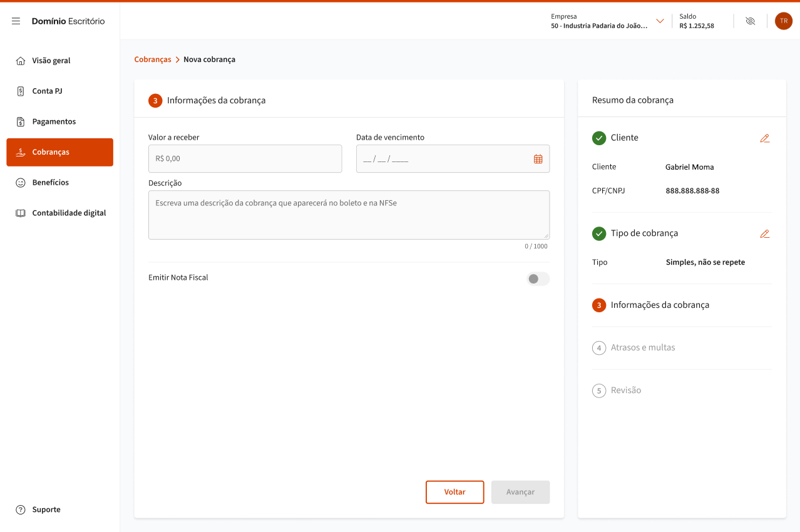
Task: Select Contabilidade digital in sidebar
Action: (x=69, y=213)
